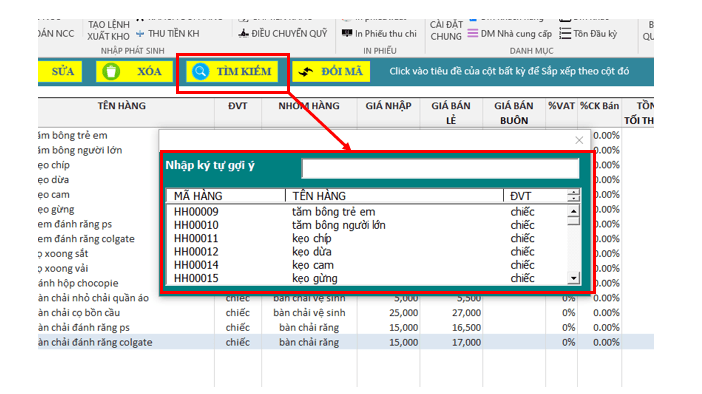
Task: Select HH00009 row in search list
Action: click(367, 211)
